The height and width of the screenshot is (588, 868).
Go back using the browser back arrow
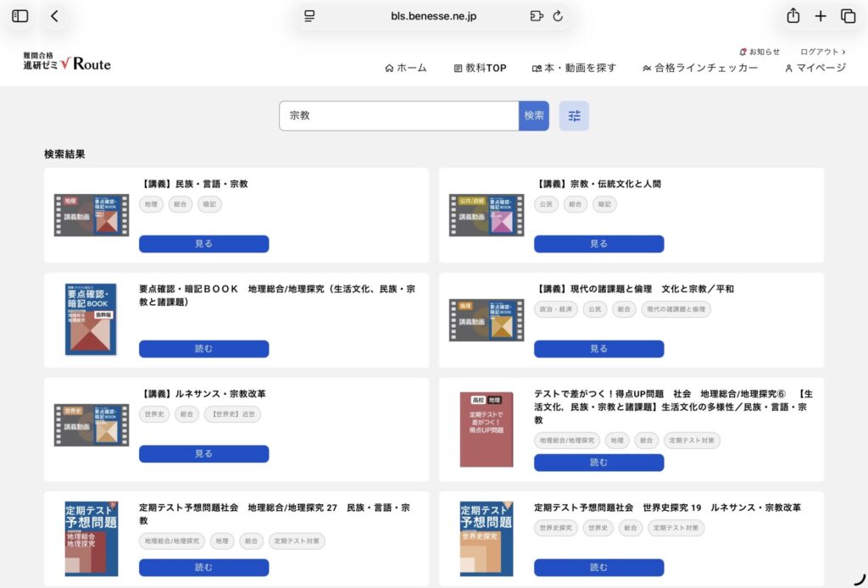pos(55,16)
